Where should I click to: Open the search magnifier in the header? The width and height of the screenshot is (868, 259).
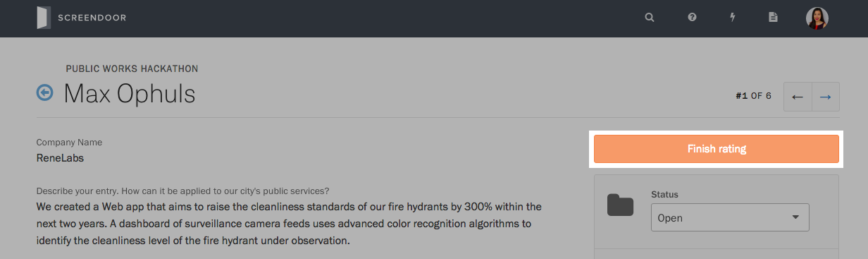click(650, 18)
